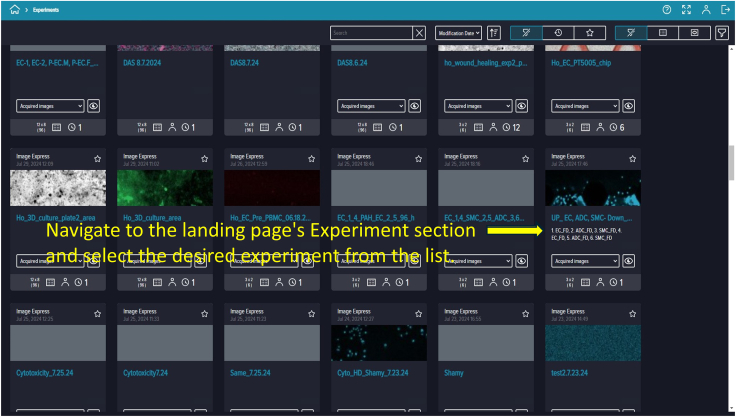
Task: Open experiment DAS 8.7.2024
Action: [142, 63]
